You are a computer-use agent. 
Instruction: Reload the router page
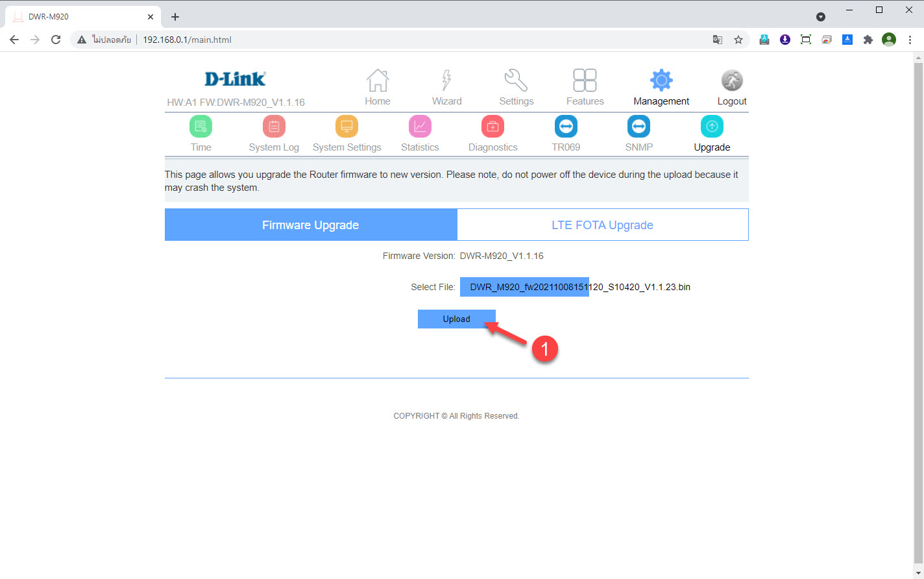pyautogui.click(x=56, y=40)
